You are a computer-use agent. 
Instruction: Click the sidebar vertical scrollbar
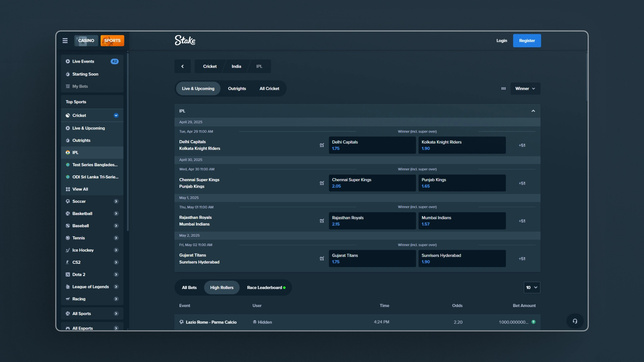tap(128, 142)
